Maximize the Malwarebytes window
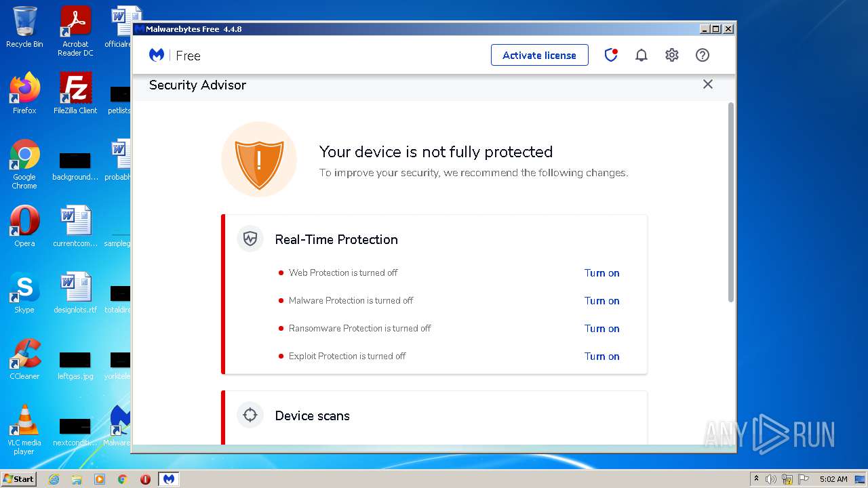868x488 pixels. [x=716, y=29]
